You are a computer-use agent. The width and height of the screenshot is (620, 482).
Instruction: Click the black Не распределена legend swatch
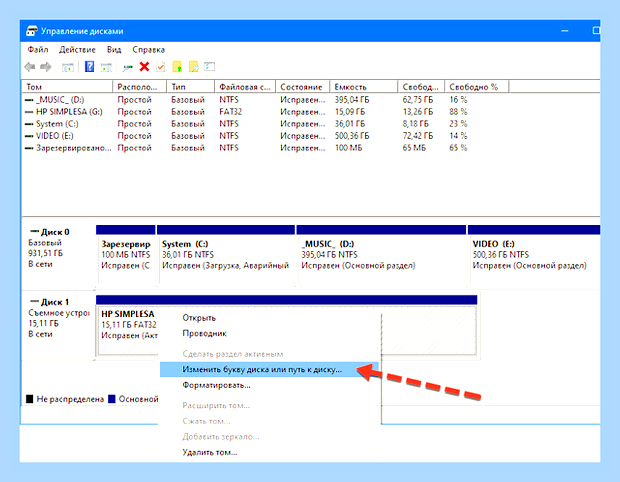(x=29, y=399)
